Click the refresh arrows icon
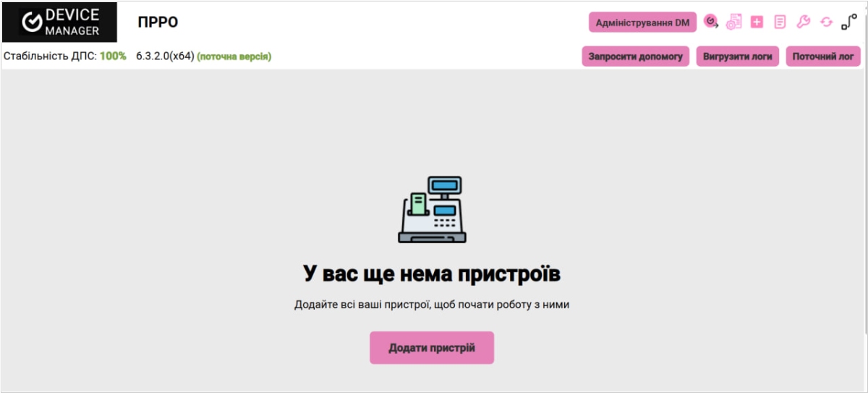 [x=826, y=22]
